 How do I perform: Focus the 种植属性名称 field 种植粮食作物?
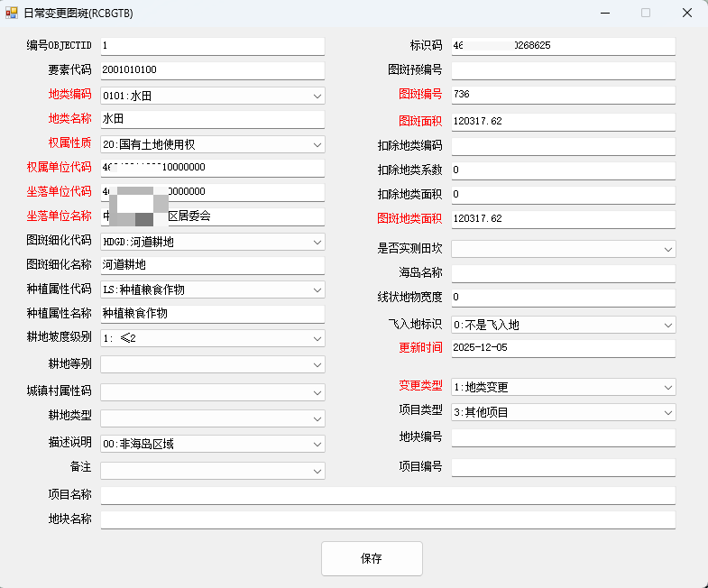click(213, 315)
